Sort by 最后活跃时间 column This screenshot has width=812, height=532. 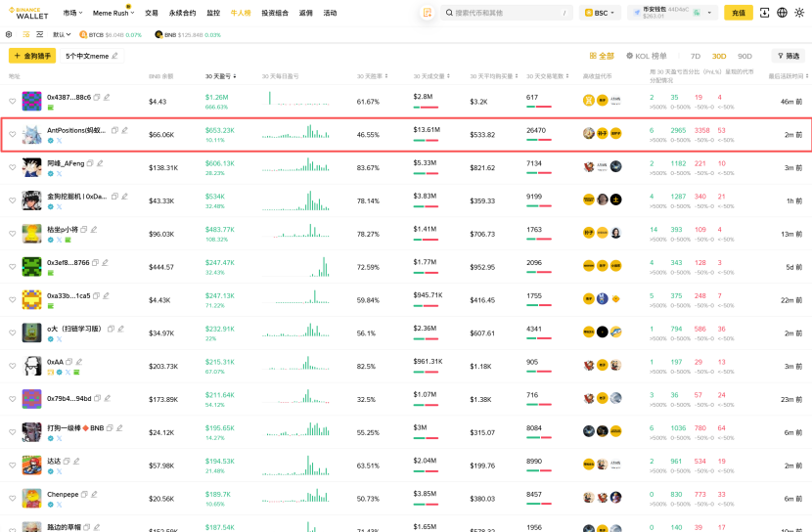pyautogui.click(x=789, y=76)
